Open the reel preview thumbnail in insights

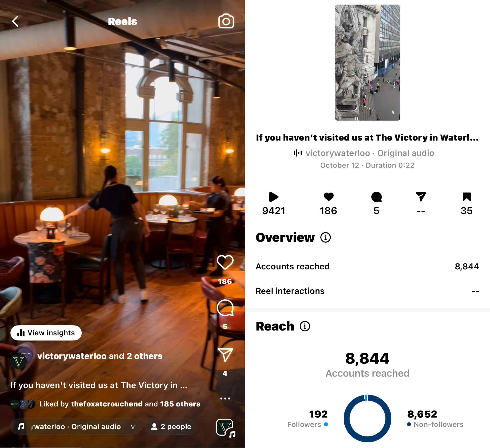[367, 62]
